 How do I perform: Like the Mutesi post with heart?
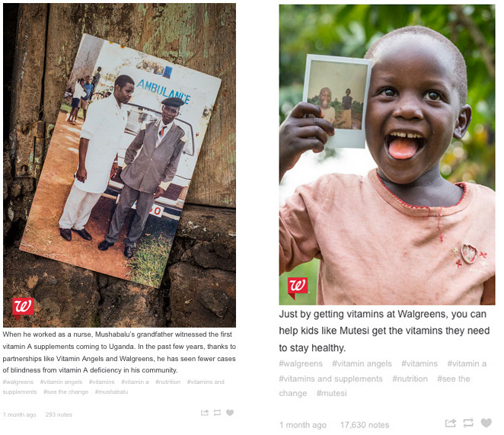tap(486, 423)
